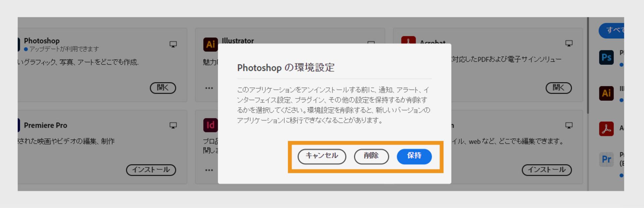Screen dimensions: 644x208
Task: Open the three-dot menu on the InDesign card
Action: click(x=209, y=170)
